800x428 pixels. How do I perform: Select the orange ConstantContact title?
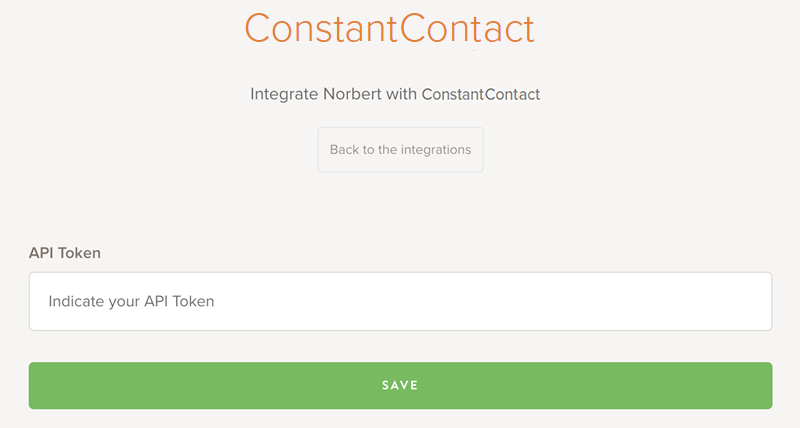(x=390, y=28)
